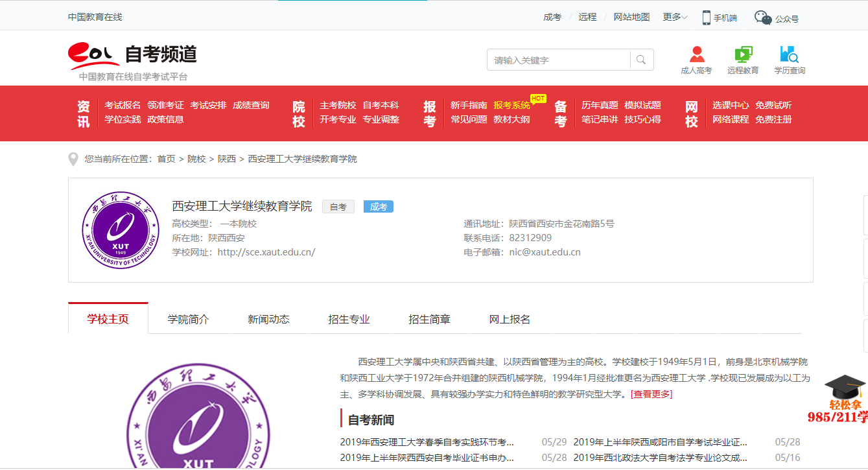Open 领准考证 in nav
868x470 pixels.
(x=165, y=105)
